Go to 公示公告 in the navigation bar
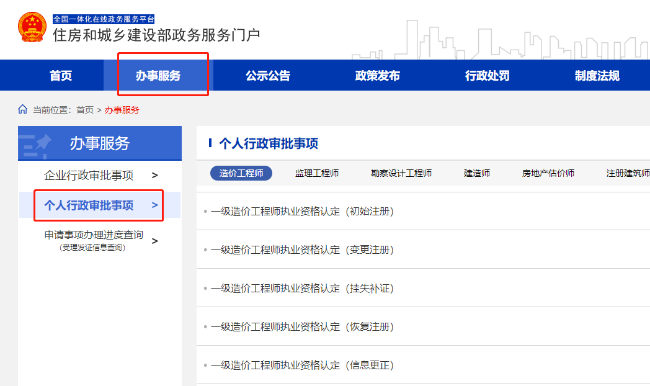Viewport: 650px width, 386px height. pyautogui.click(x=268, y=75)
